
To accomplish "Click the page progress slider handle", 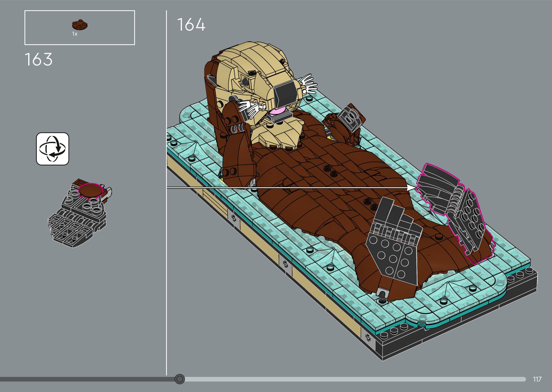I will pos(179,379).
